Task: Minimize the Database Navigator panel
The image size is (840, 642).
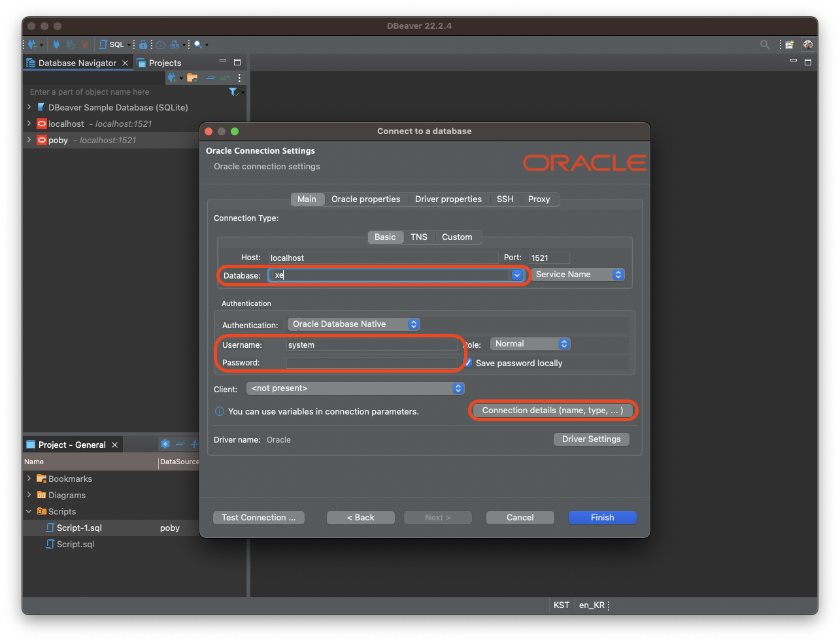Action: (x=223, y=61)
